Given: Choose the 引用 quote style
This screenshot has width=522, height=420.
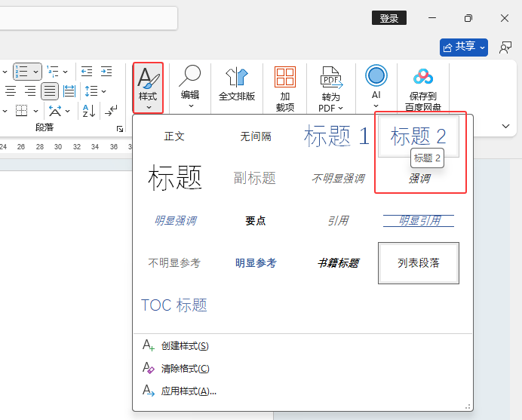Looking at the screenshot, I should point(338,221).
